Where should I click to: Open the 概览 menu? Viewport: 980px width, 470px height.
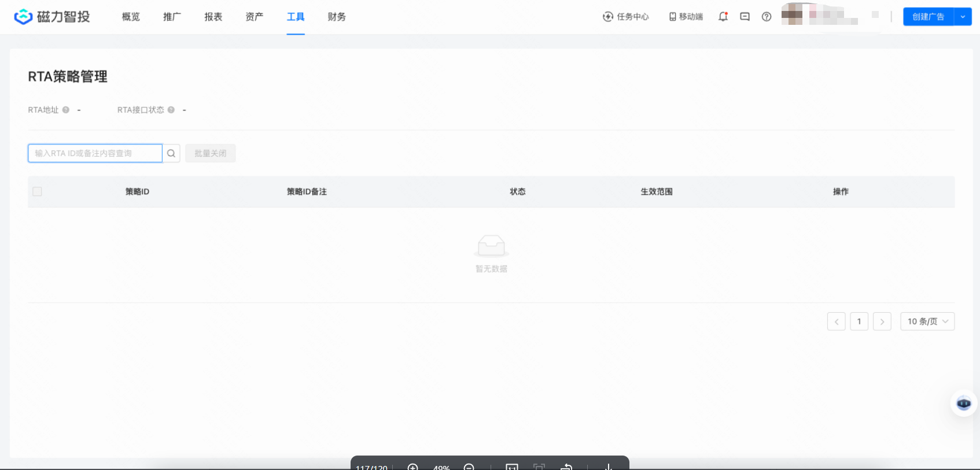(131, 17)
